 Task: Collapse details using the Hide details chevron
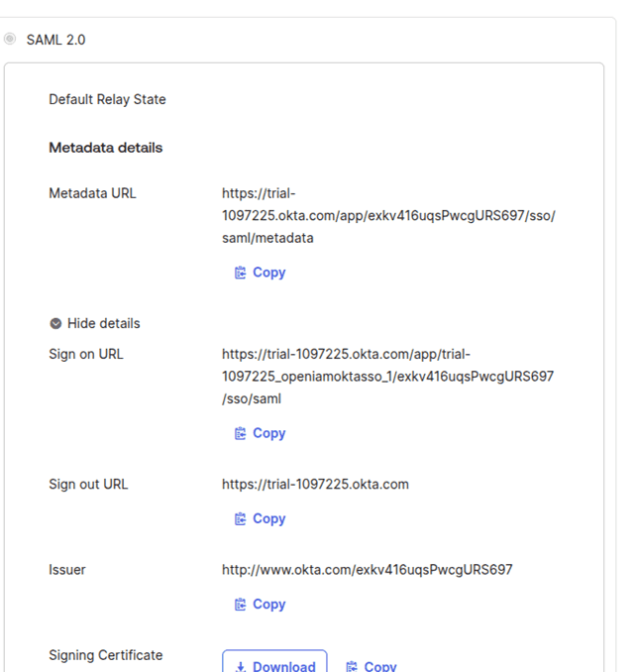pyautogui.click(x=55, y=323)
